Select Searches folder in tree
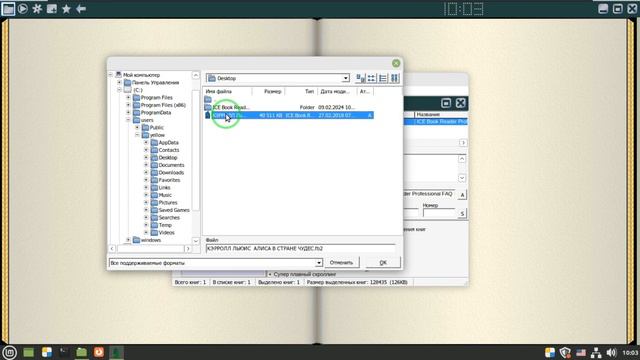This screenshot has height=360, width=640. click(x=169, y=218)
